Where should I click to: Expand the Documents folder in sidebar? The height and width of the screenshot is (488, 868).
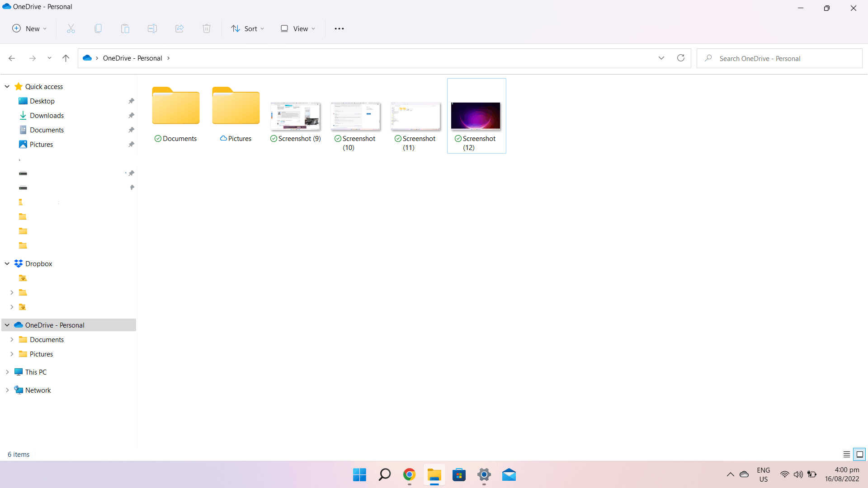(12, 339)
